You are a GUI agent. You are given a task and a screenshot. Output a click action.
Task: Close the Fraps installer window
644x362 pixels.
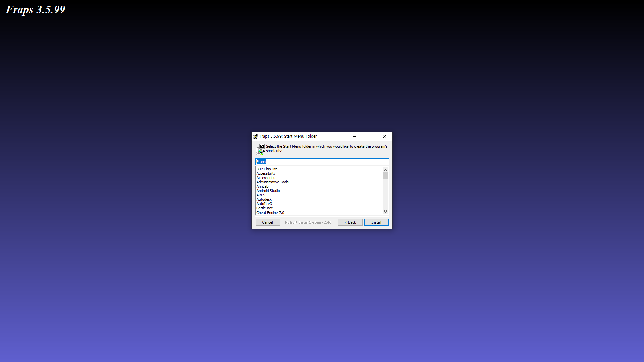click(x=385, y=136)
